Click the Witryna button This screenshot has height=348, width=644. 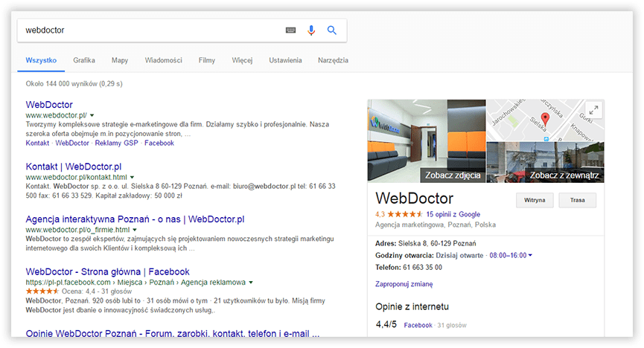pyautogui.click(x=535, y=200)
